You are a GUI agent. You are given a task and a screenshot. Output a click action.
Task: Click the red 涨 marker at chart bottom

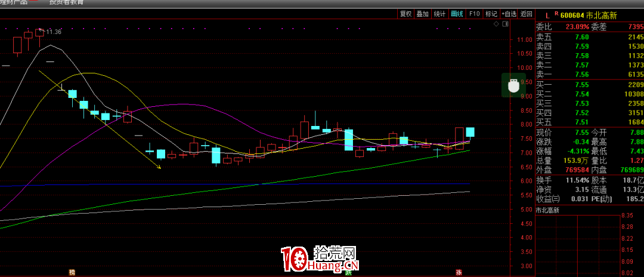click(x=459, y=272)
